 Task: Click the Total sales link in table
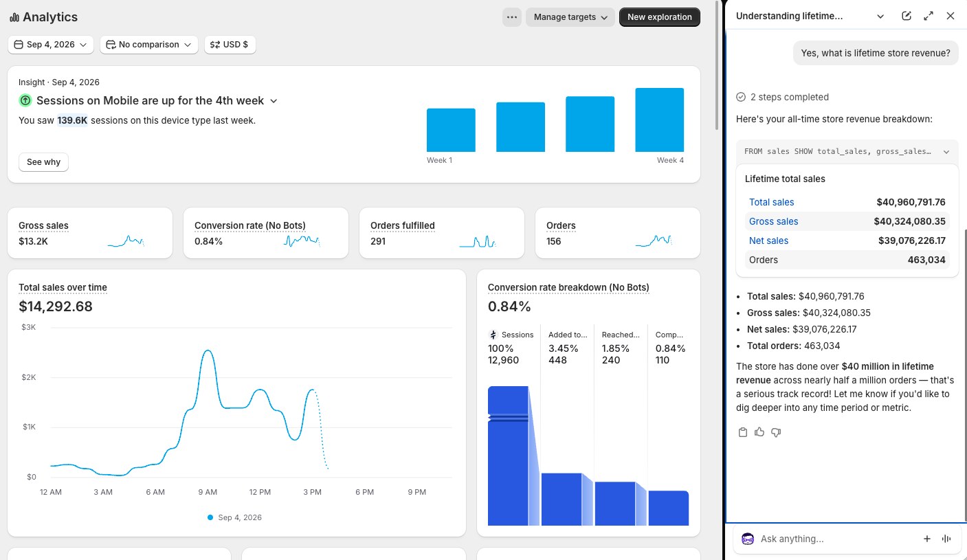[771, 202]
